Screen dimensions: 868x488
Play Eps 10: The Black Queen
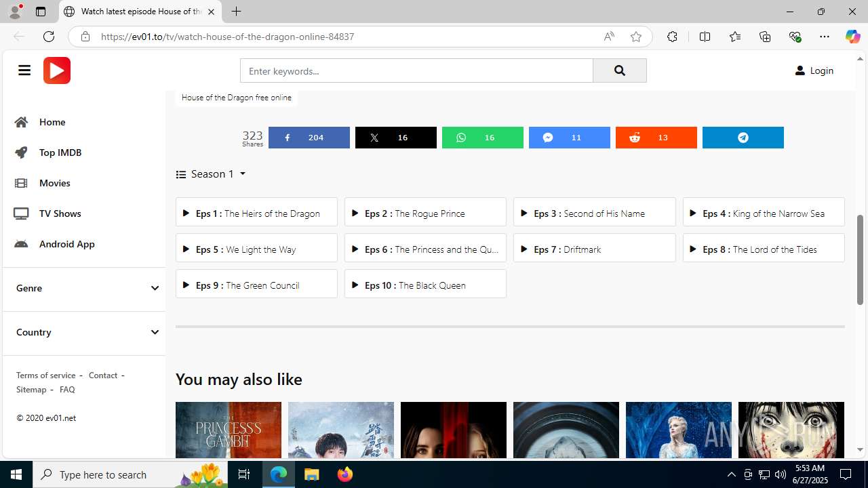pyautogui.click(x=425, y=284)
